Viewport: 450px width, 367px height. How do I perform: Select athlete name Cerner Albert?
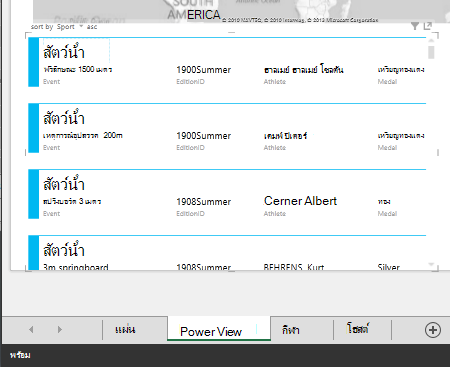click(x=300, y=201)
